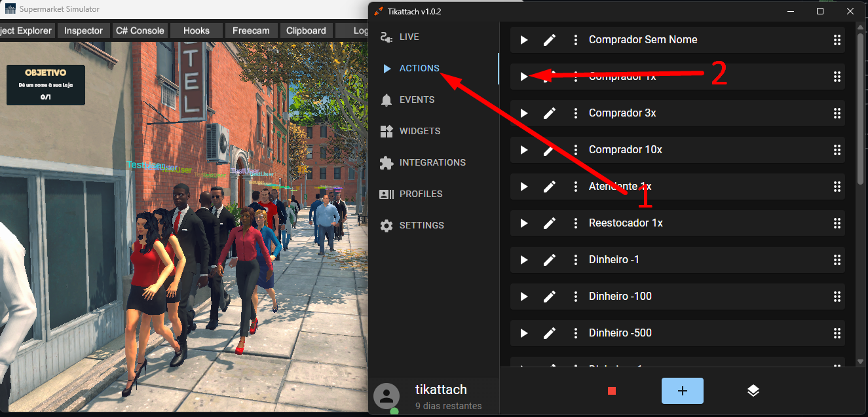
Task: Select the Comprador 10x reorder handle
Action: 837,150
